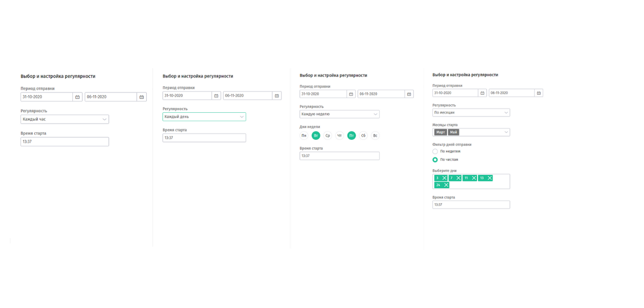This screenshot has height=308, width=644.
Task: Toggle Чт weekday circle
Action: pyautogui.click(x=340, y=136)
